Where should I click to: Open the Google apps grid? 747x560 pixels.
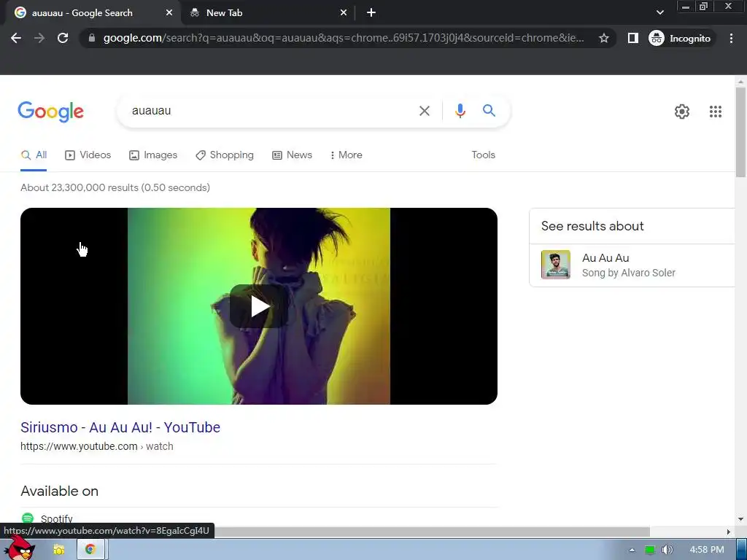pyautogui.click(x=715, y=112)
